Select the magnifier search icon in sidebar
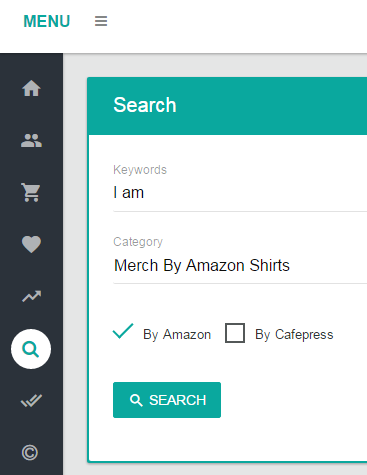 (31, 349)
